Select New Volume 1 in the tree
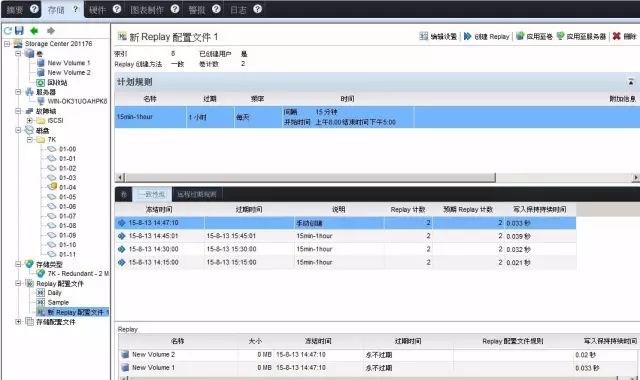This screenshot has height=380, width=640. (x=69, y=63)
